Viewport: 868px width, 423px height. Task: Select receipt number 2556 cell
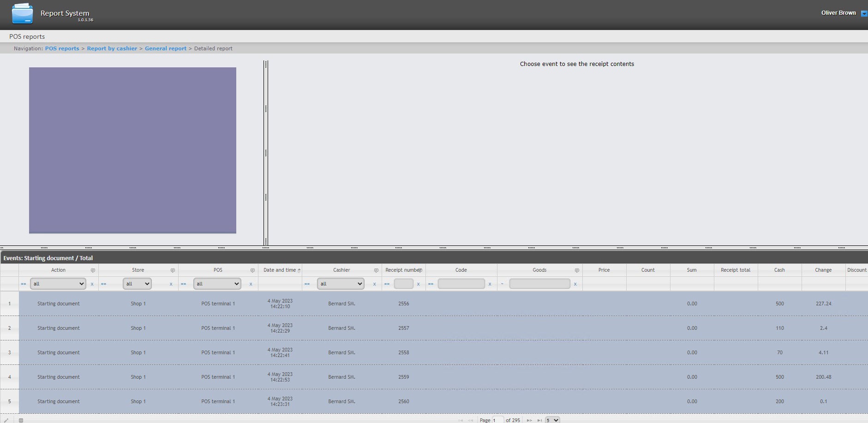(x=404, y=304)
